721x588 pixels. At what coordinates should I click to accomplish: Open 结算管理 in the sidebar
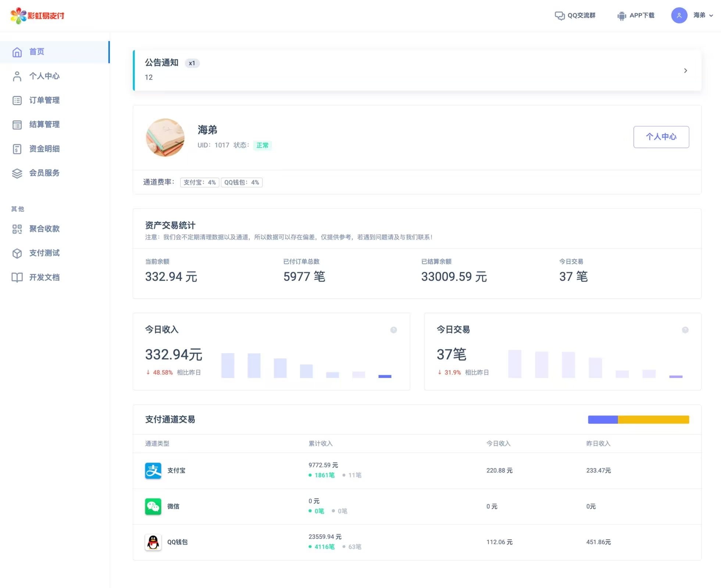pyautogui.click(x=44, y=125)
